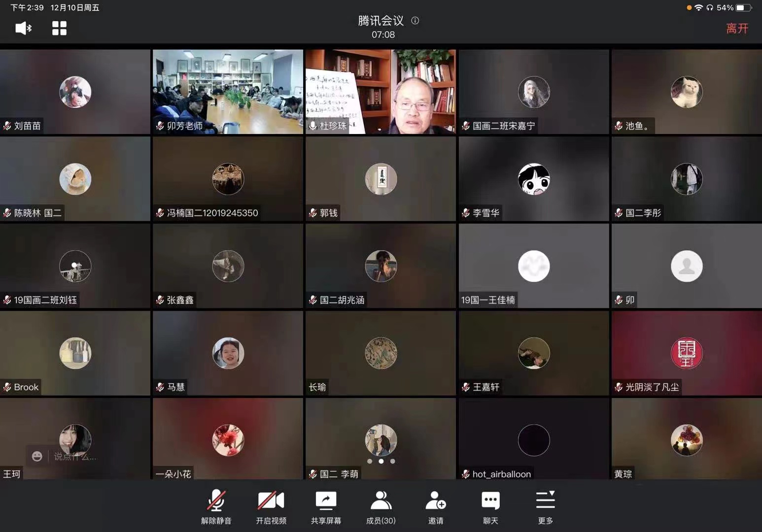This screenshot has width=762, height=532.
Task: Select the 卯芳老师 classroom video tile
Action: pos(228,92)
